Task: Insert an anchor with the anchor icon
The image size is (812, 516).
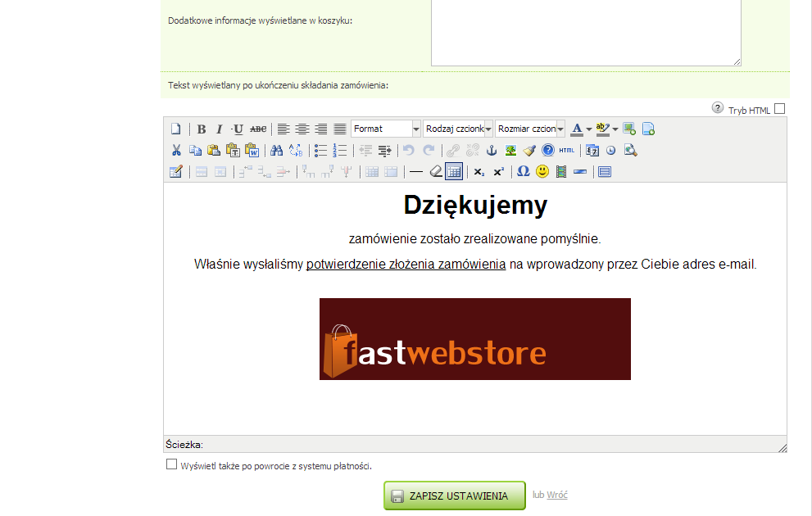Action: [492, 150]
